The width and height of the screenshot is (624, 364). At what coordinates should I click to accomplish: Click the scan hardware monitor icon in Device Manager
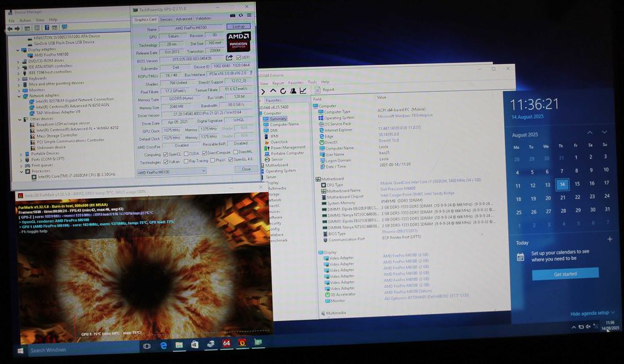click(x=64, y=27)
